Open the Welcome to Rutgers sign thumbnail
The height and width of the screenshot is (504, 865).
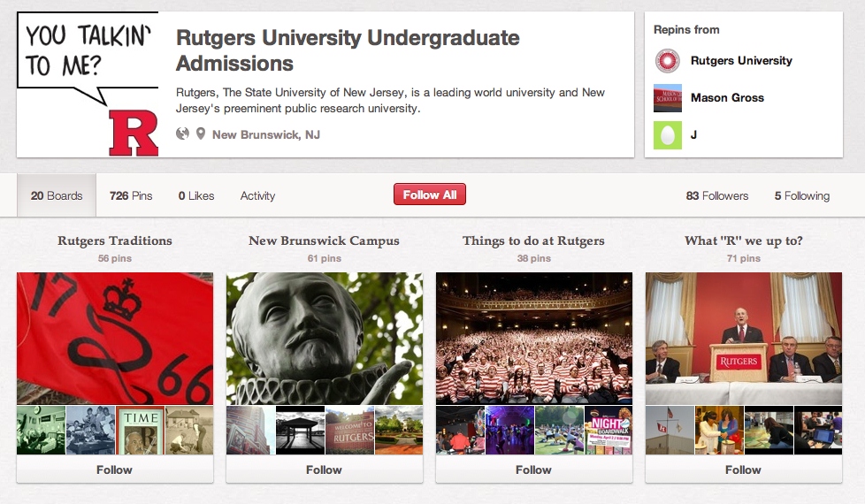pyautogui.click(x=349, y=430)
